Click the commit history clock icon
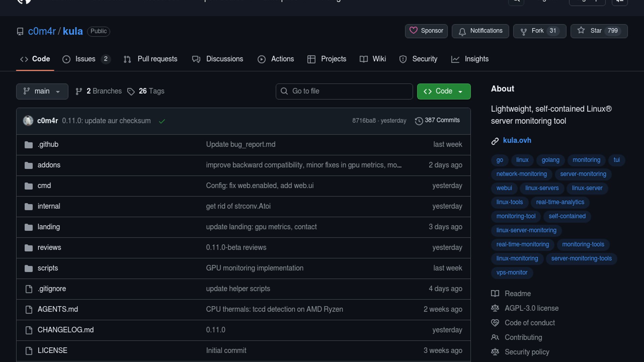 coord(419,121)
